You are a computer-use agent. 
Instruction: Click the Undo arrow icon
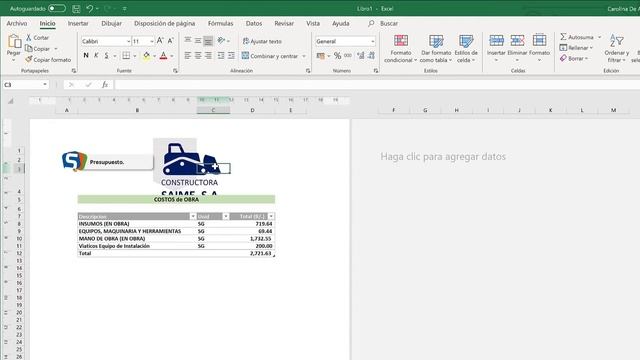(89, 9)
